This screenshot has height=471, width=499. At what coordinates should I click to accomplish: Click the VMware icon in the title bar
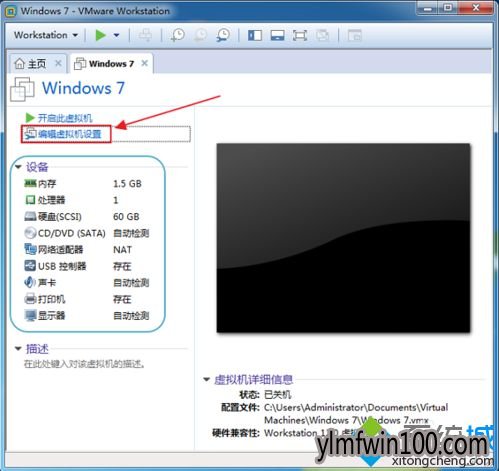[x=10, y=11]
